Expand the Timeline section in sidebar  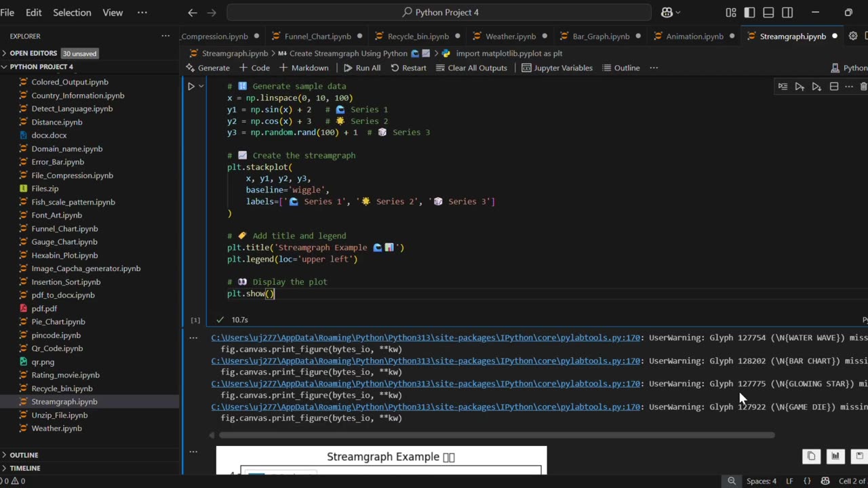(x=25, y=468)
